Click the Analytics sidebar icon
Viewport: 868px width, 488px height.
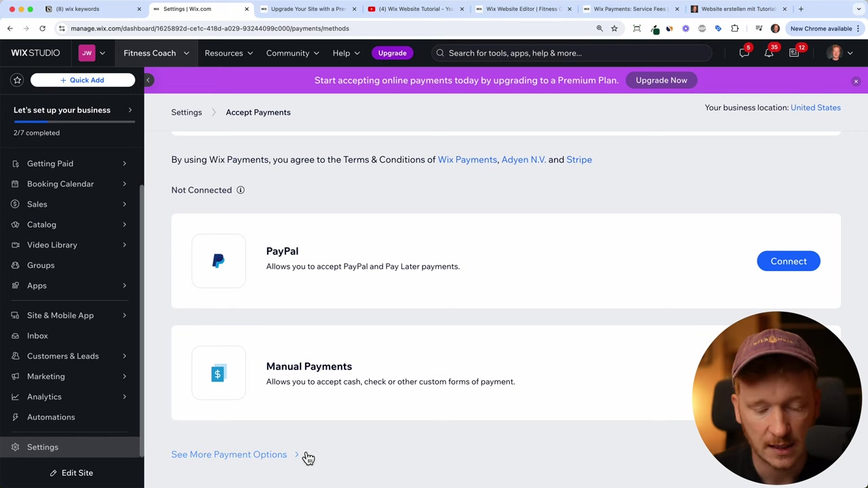click(16, 396)
